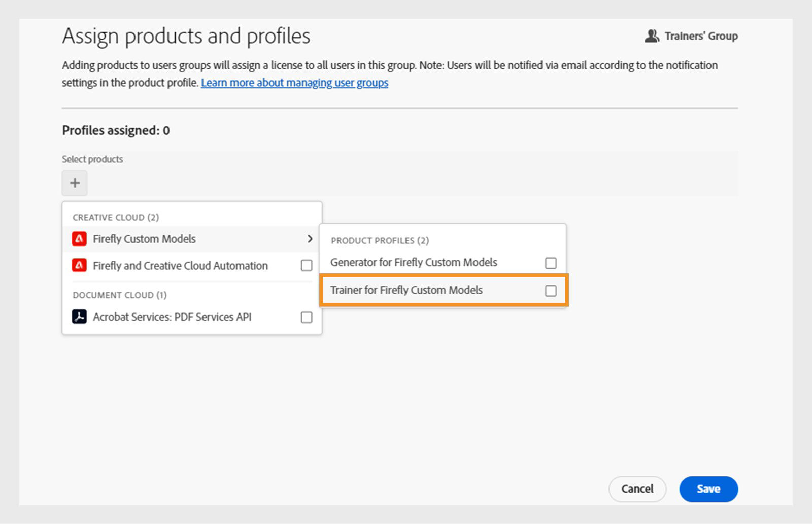Click the CREATIVE CLOUD (2) heading
This screenshot has height=524, width=812.
[x=116, y=217]
